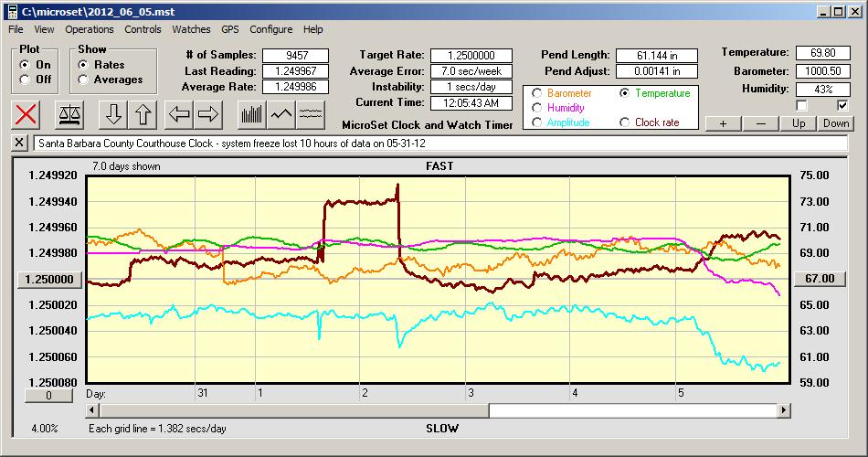Select the line graph display icon

coord(281,114)
